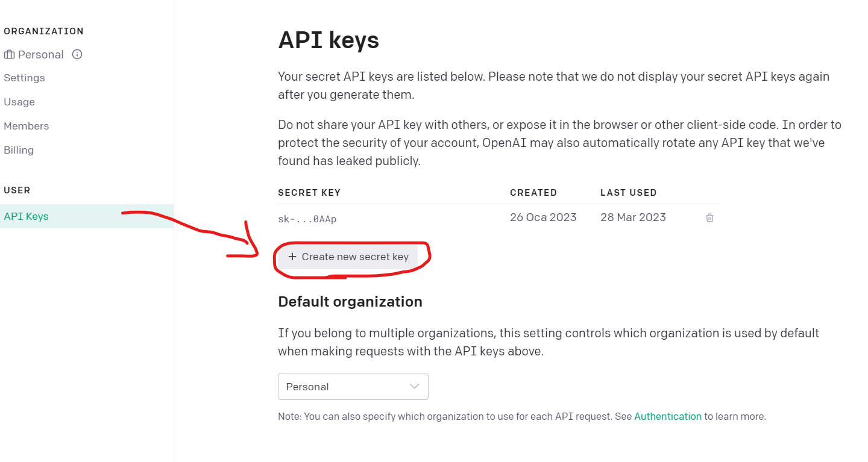Select the sk-...0AAp secret key entry
The width and height of the screenshot is (868, 462).
(x=307, y=219)
